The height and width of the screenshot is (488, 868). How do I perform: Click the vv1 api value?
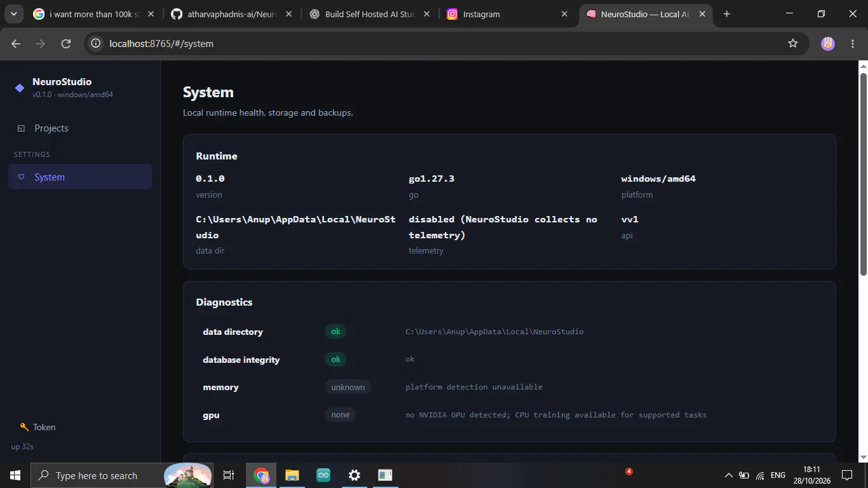coord(630,219)
